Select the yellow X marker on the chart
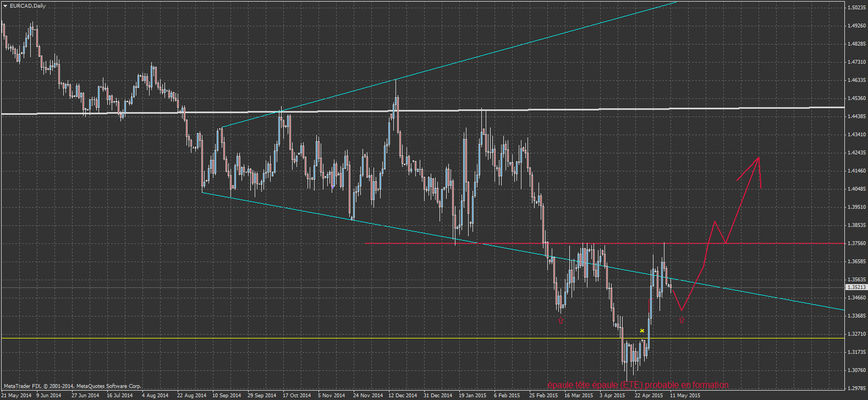The width and height of the screenshot is (868, 400). coord(642,331)
